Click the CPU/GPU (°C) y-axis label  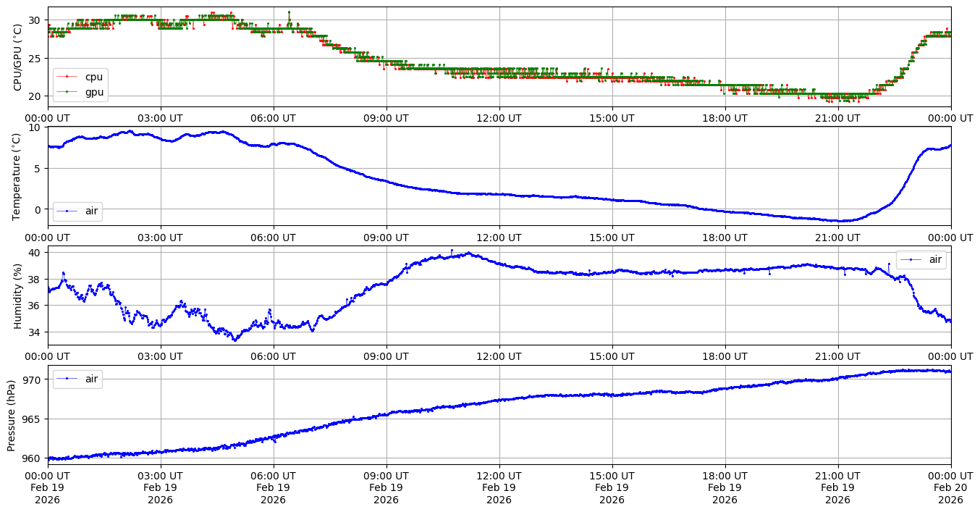tap(17, 58)
